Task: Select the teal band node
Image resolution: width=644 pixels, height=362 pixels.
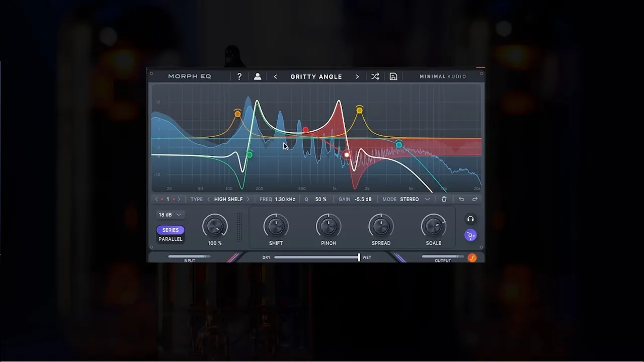Action: click(399, 144)
